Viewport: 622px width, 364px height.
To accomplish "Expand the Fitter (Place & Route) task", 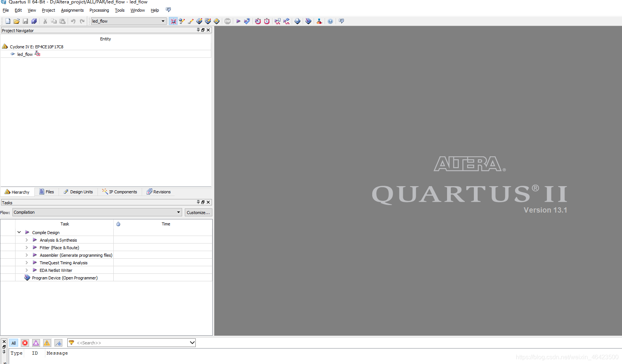I will pos(26,247).
